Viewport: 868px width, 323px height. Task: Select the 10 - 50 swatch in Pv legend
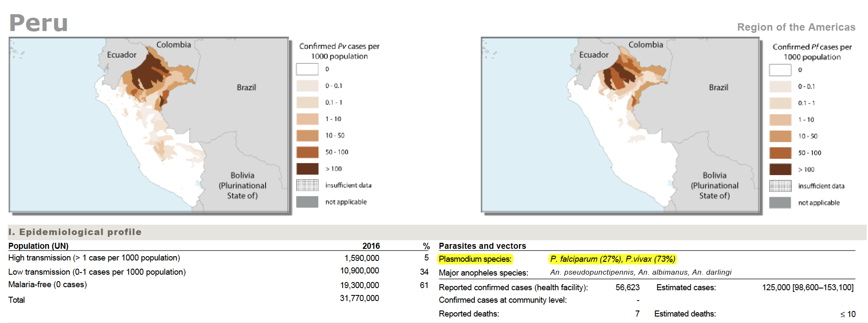[x=307, y=135]
